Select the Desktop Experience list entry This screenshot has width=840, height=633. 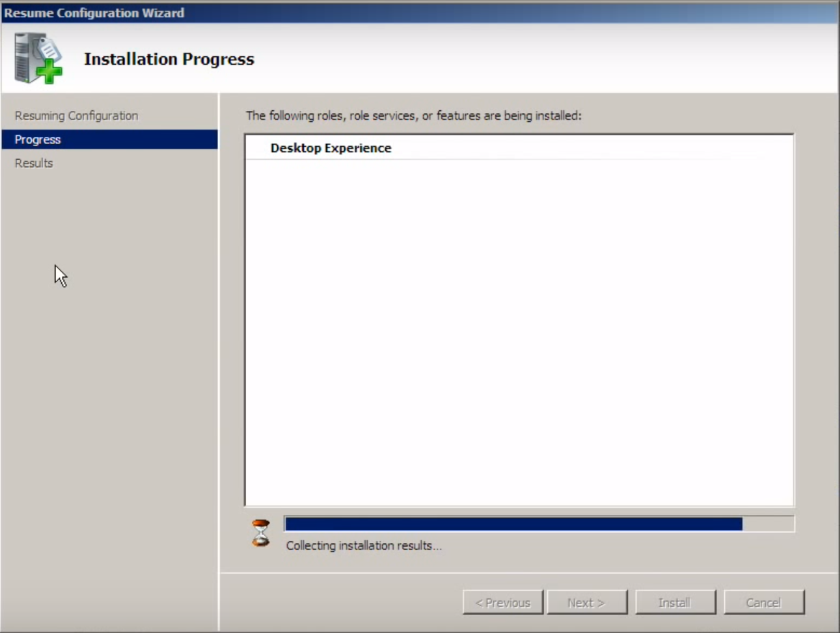[330, 148]
